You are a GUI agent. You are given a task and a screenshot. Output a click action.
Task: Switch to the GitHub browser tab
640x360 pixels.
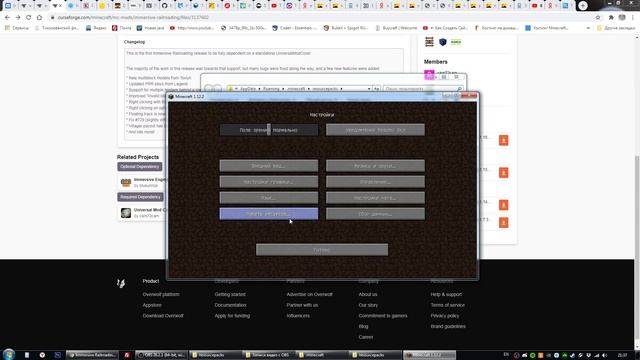coord(164,6)
